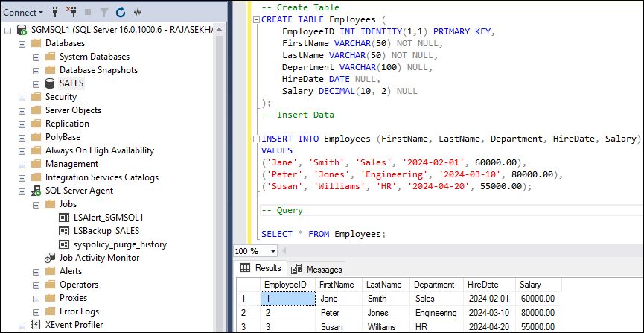This screenshot has height=333, width=644.
Task: Open the Job Activity Monitor icon
Action: [x=51, y=258]
